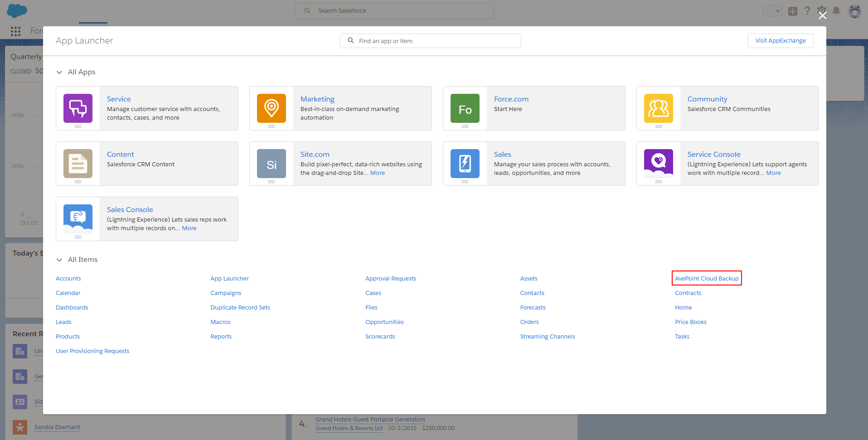
Task: Open the AvePoint Cloud Backup item
Action: click(706, 278)
